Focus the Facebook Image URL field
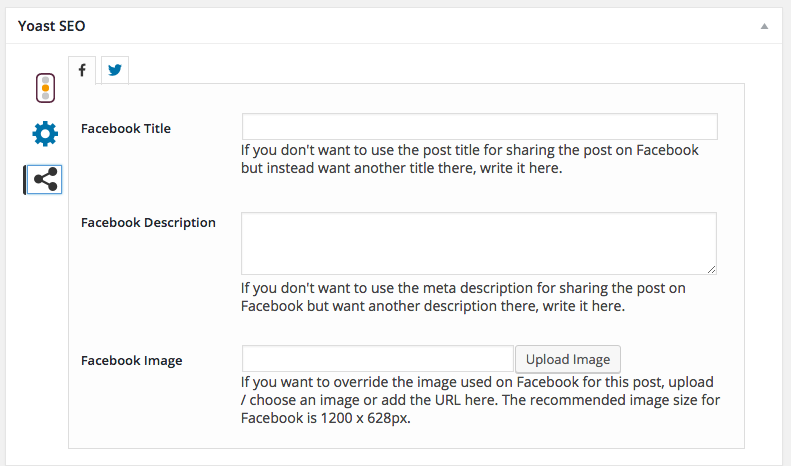The width and height of the screenshot is (791, 466). tap(378, 359)
